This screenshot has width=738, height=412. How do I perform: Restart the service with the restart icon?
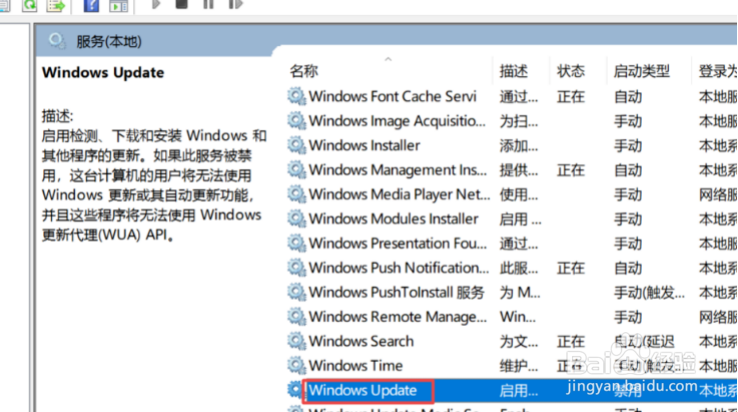pyautogui.click(x=235, y=4)
